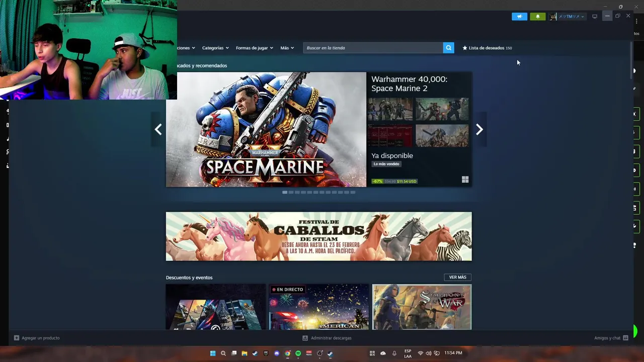Open the green notifications bell

pyautogui.click(x=537, y=17)
